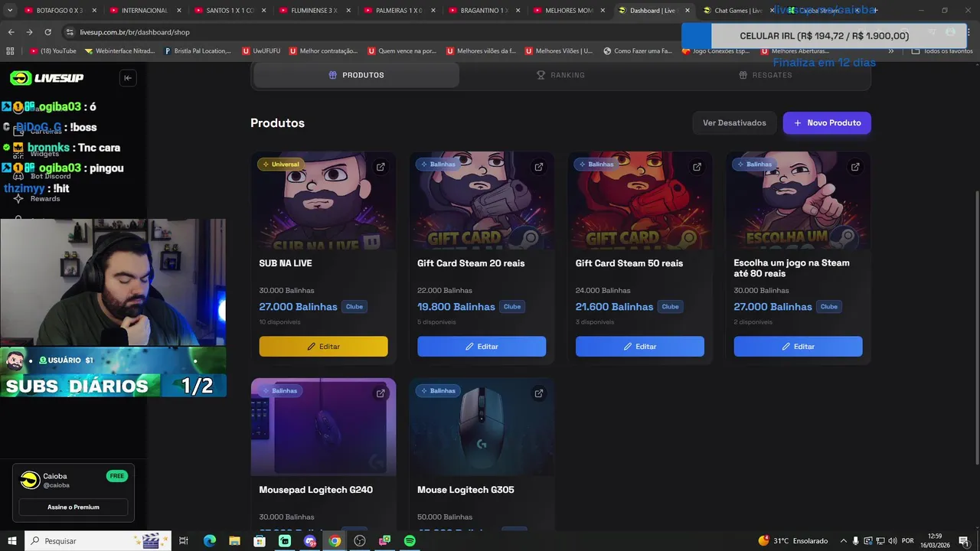Screen dimensions: 980x551
Task: Click Novo Produto button
Action: [827, 122]
